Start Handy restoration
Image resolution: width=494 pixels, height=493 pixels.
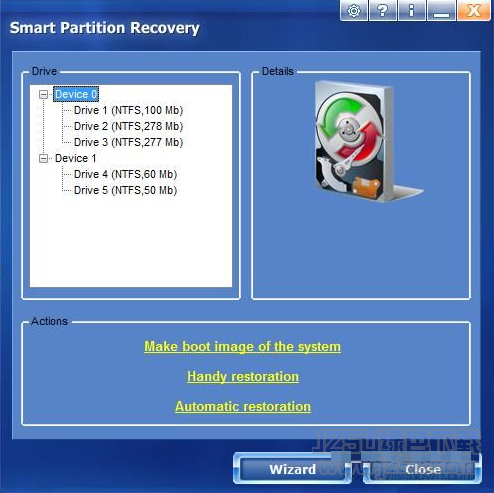coord(243,377)
